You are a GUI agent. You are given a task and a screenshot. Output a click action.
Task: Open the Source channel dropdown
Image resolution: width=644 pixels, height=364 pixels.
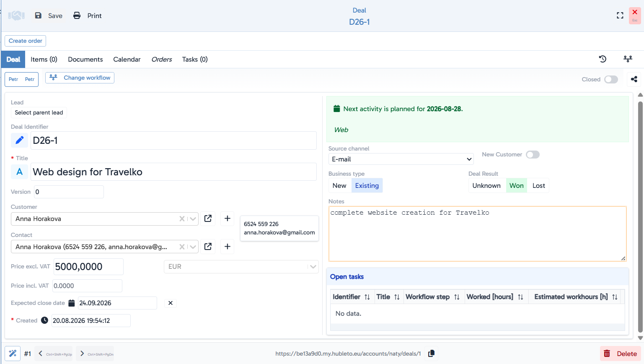[401, 159]
